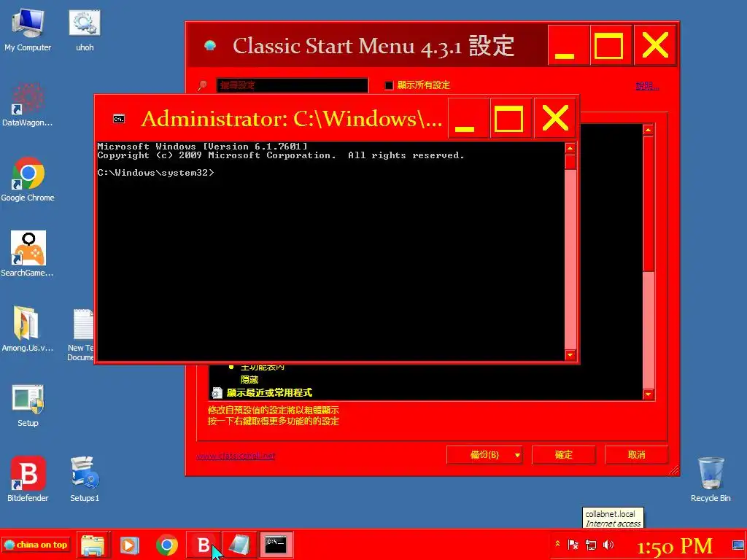Viewport: 747px width, 560px height.
Task: Show hidden tray icons arrow
Action: pos(557,544)
